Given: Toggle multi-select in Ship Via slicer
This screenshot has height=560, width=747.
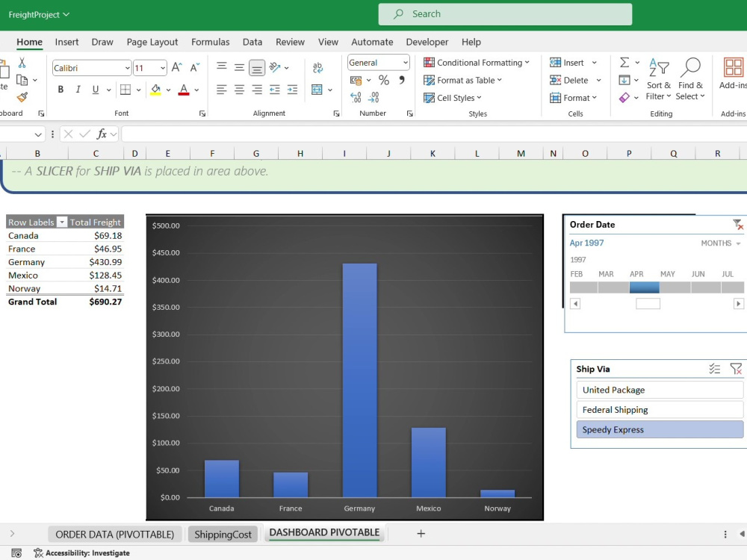Looking at the screenshot, I should tap(714, 369).
